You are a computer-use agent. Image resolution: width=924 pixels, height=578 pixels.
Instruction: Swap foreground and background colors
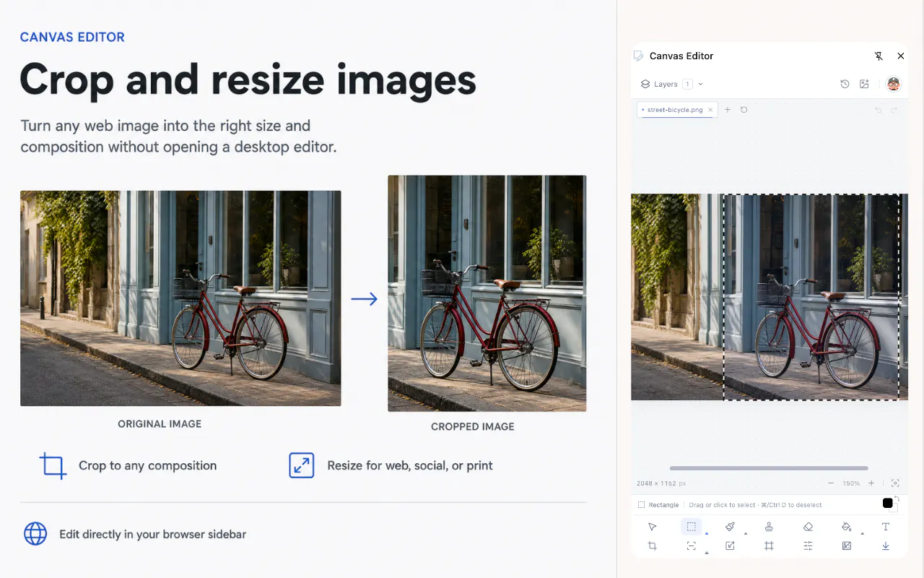click(897, 498)
